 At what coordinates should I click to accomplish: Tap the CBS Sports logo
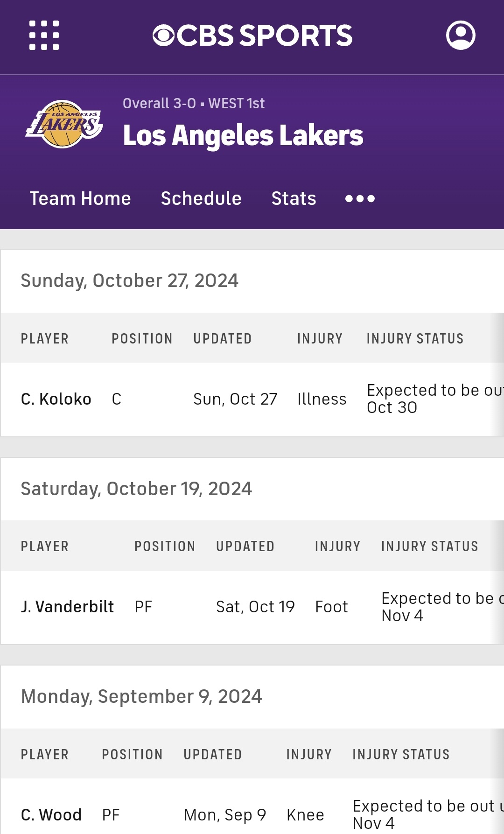tap(252, 35)
